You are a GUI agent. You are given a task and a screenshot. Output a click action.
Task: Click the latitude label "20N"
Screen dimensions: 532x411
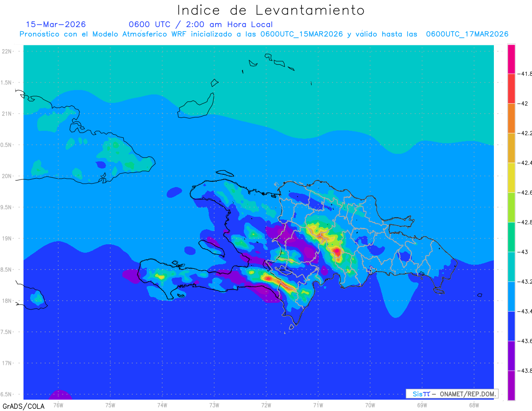[8, 176]
